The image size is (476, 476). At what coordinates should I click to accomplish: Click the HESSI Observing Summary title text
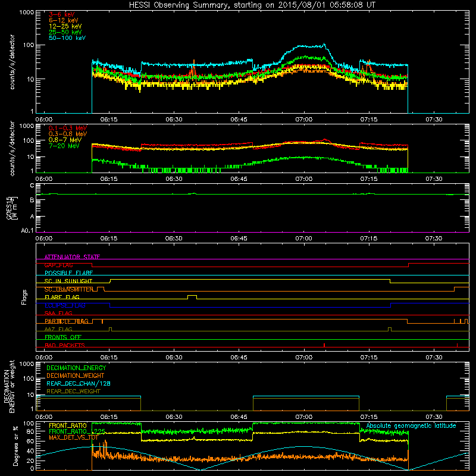click(252, 5)
